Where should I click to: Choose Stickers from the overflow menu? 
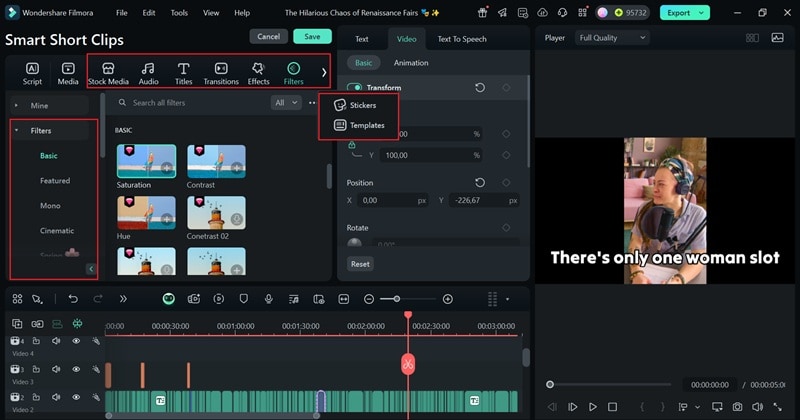pyautogui.click(x=356, y=105)
